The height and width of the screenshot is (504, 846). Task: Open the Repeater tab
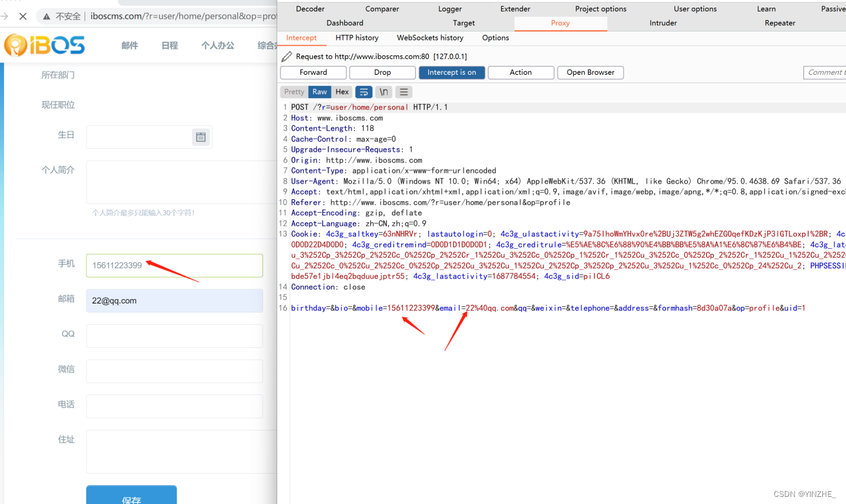780,23
